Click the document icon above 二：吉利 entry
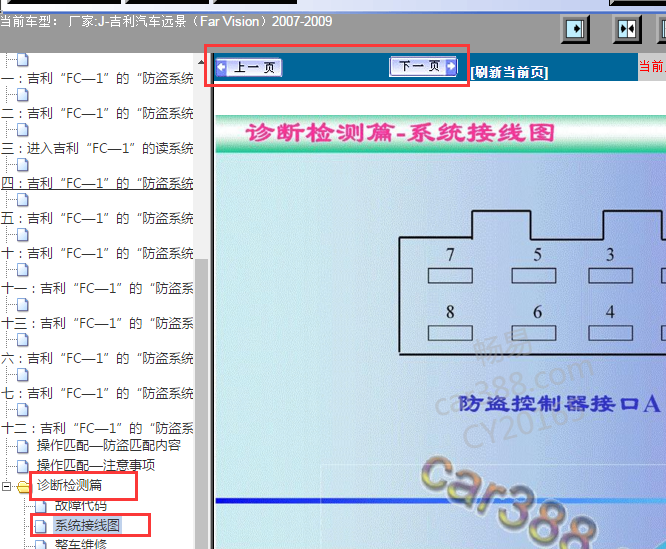This screenshot has height=549, width=666. [23, 95]
